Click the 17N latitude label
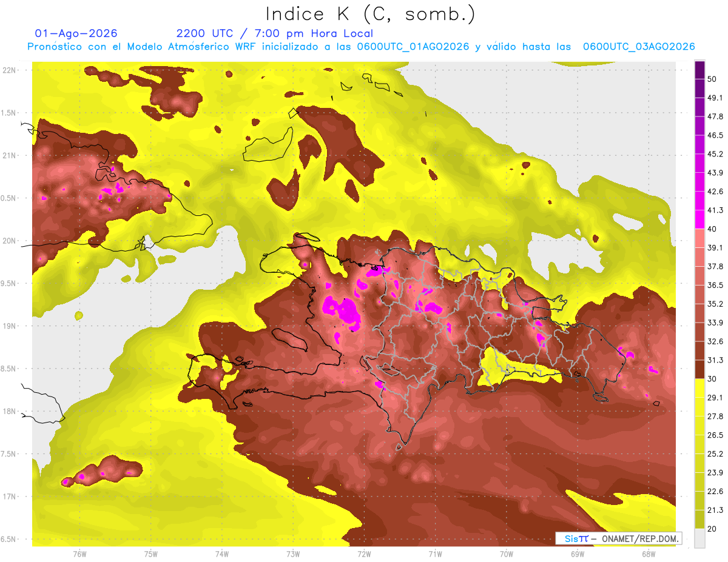728x562 pixels. click(x=9, y=497)
